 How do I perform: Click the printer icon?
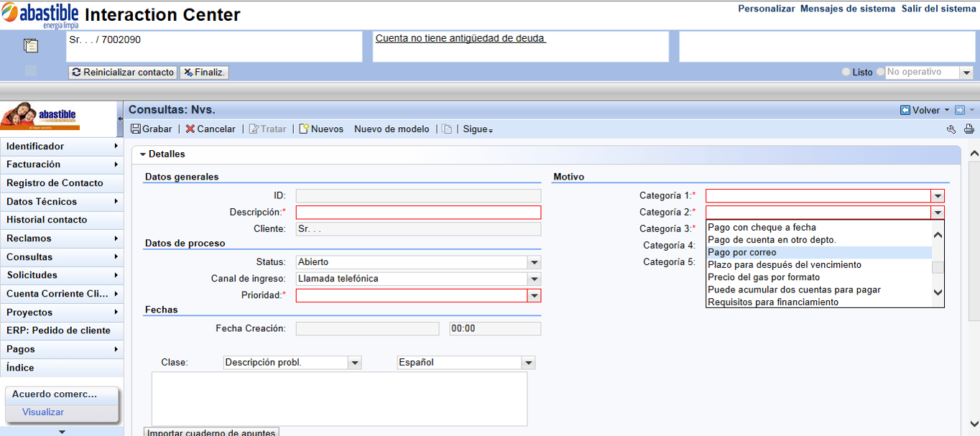click(969, 129)
